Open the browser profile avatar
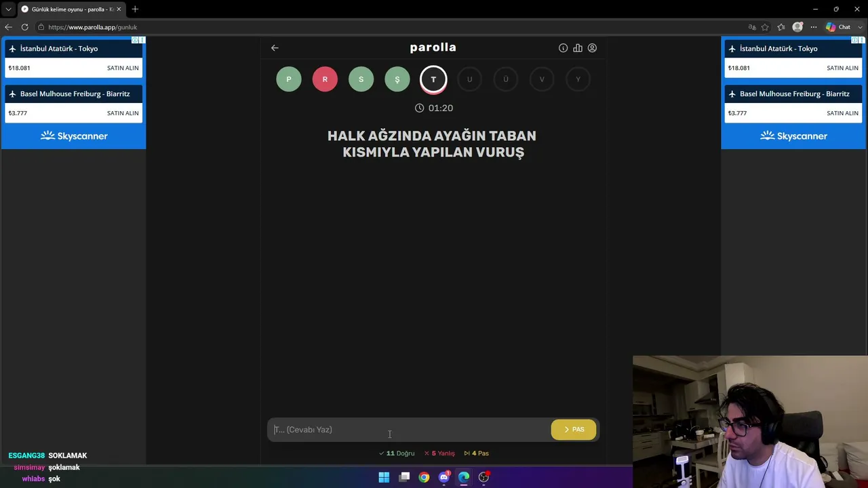 [797, 27]
